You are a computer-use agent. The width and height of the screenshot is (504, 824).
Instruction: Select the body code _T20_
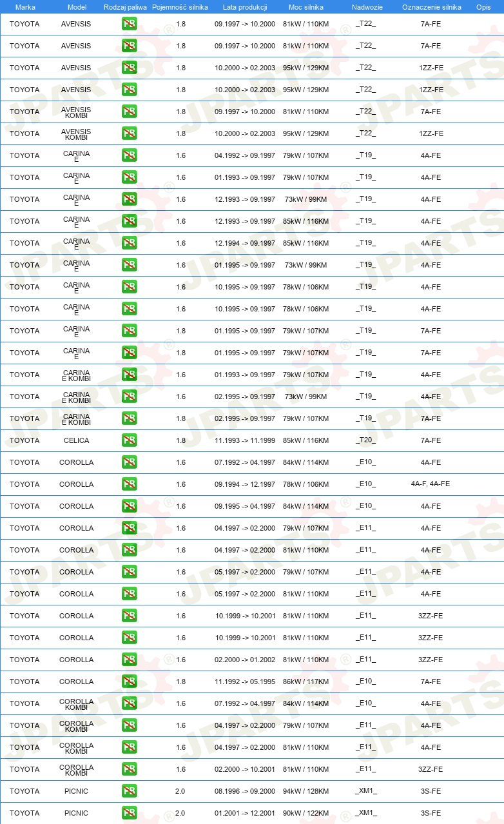[x=365, y=440]
